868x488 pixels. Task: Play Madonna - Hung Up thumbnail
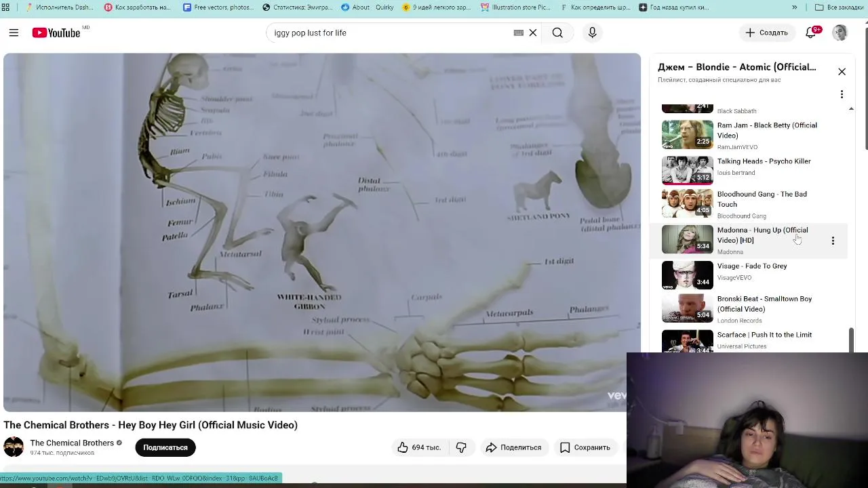pos(687,239)
